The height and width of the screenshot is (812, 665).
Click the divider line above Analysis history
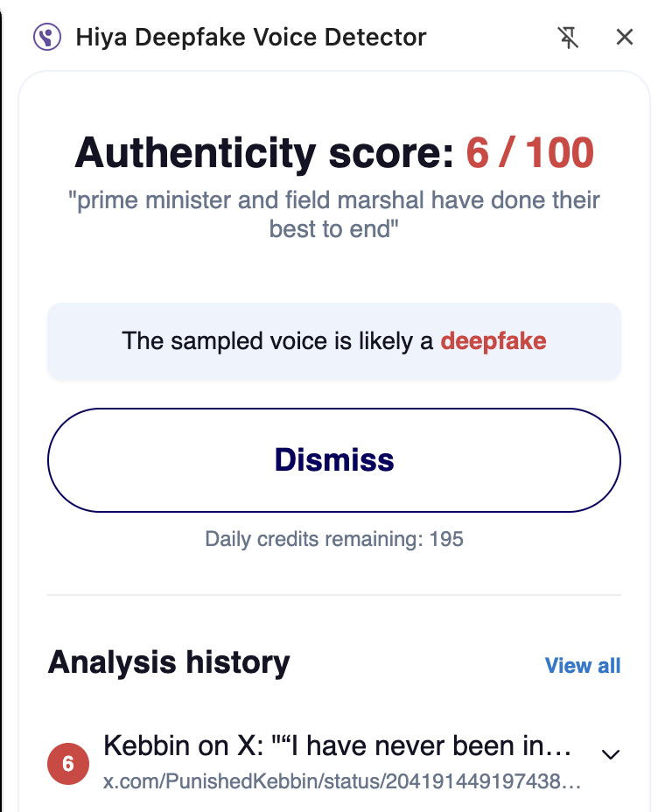tap(334, 595)
